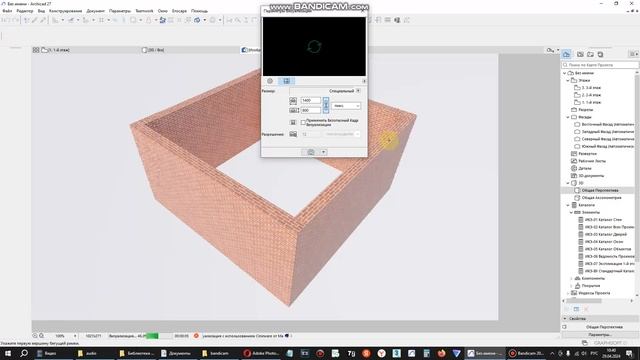Open Windows search on taskbar
Screen dimensions: 640x360
pyautogui.click(x=24, y=353)
